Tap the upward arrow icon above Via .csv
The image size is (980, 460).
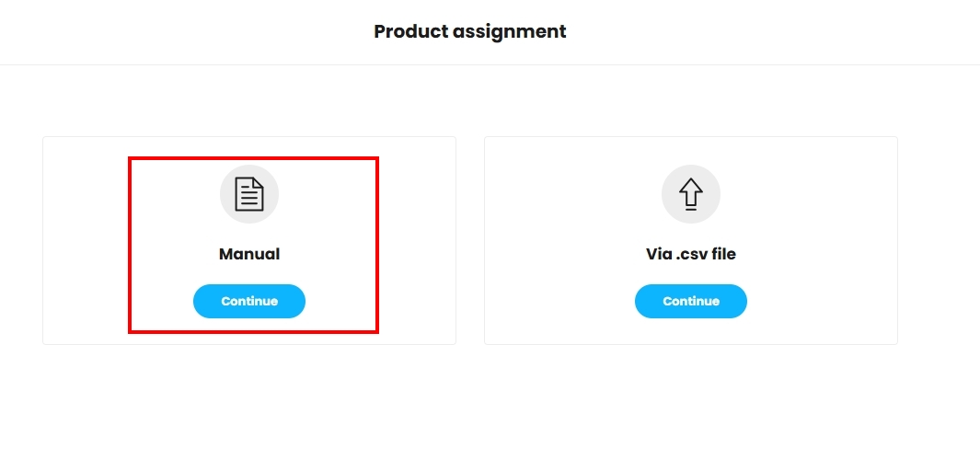coord(691,194)
